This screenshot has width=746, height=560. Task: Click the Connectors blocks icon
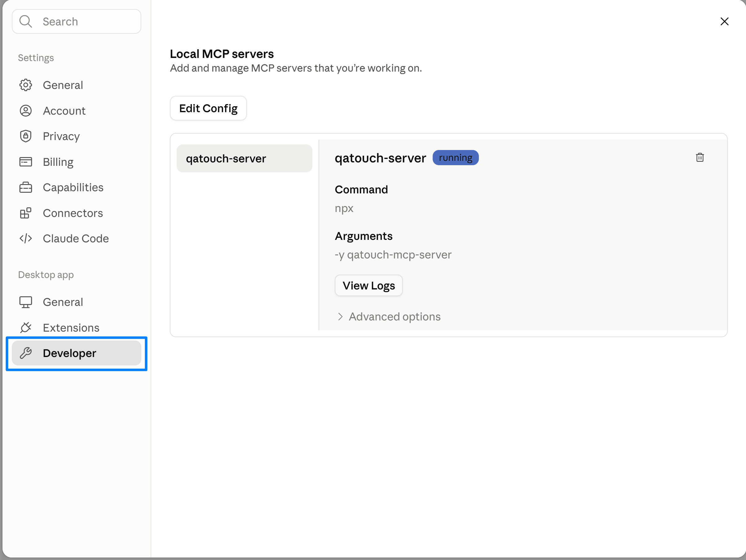26,213
